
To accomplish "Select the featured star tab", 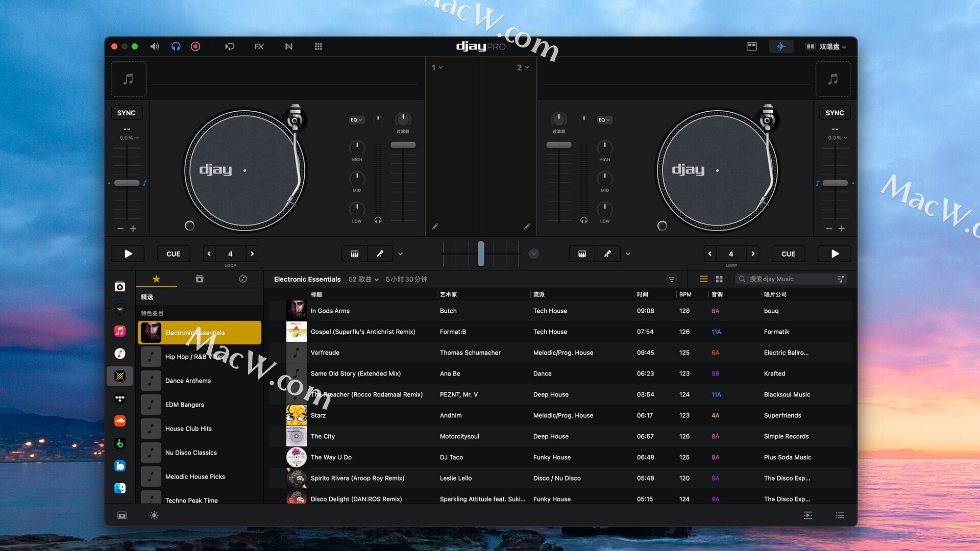I will [156, 279].
